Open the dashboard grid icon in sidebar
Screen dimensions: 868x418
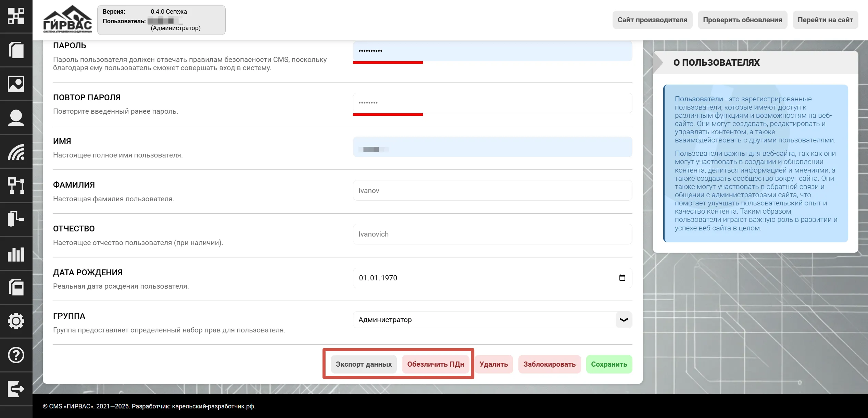pos(16,16)
